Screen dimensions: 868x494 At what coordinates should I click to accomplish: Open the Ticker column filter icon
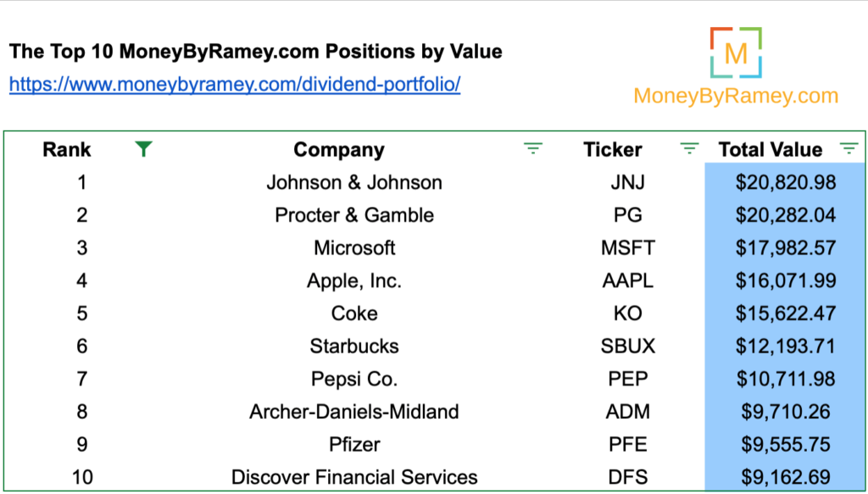(689, 148)
